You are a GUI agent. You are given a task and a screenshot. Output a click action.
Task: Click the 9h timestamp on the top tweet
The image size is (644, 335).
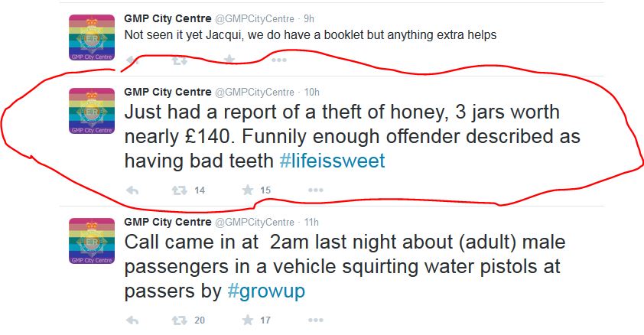310,19
